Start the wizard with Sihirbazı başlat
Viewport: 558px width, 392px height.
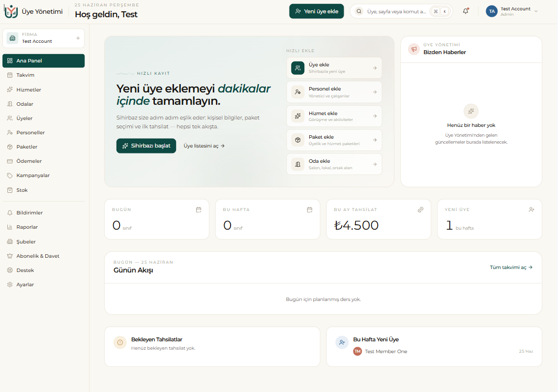pyautogui.click(x=147, y=146)
